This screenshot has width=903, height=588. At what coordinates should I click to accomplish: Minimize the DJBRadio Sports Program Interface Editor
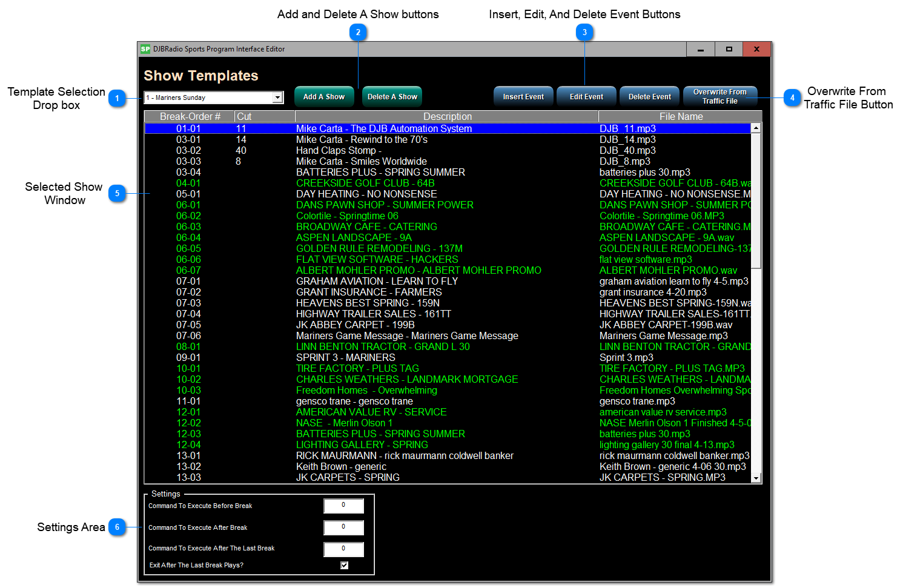point(701,49)
